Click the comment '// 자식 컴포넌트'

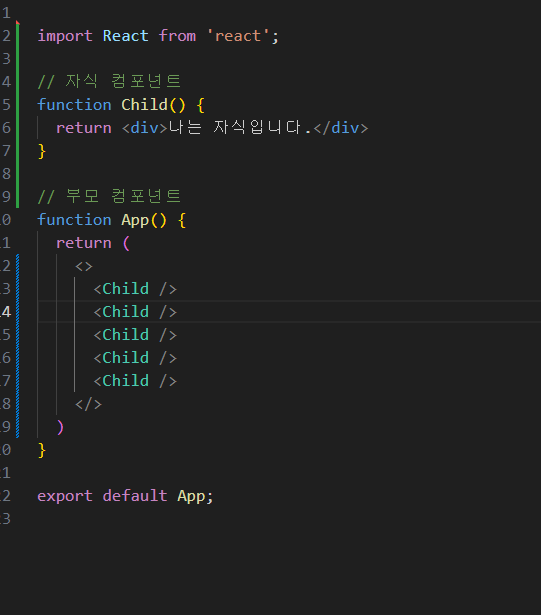pos(109,81)
